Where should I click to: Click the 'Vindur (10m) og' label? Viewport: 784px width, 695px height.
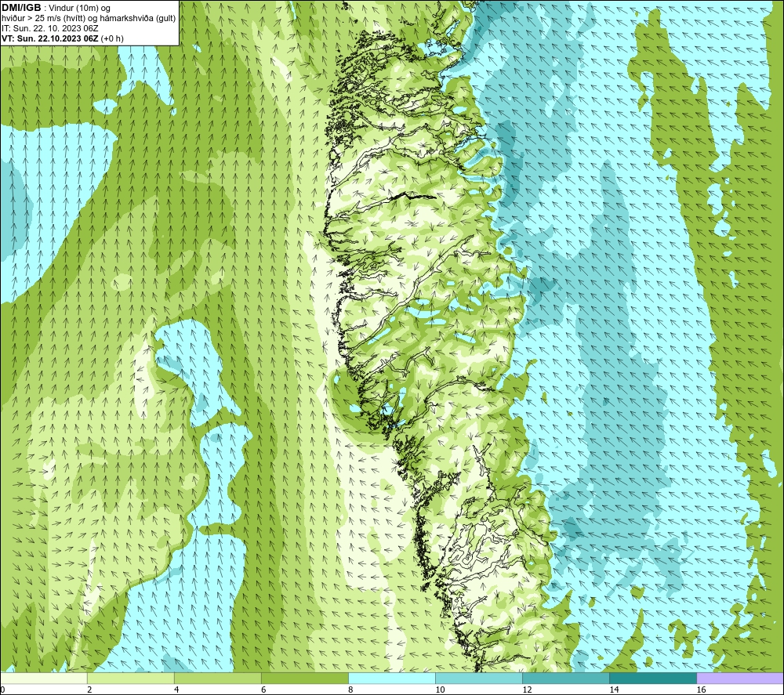tap(81, 9)
